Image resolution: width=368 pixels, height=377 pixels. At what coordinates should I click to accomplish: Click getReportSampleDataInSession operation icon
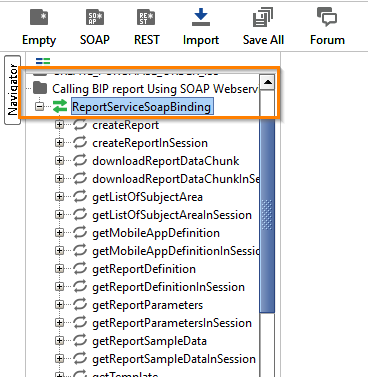pos(80,359)
